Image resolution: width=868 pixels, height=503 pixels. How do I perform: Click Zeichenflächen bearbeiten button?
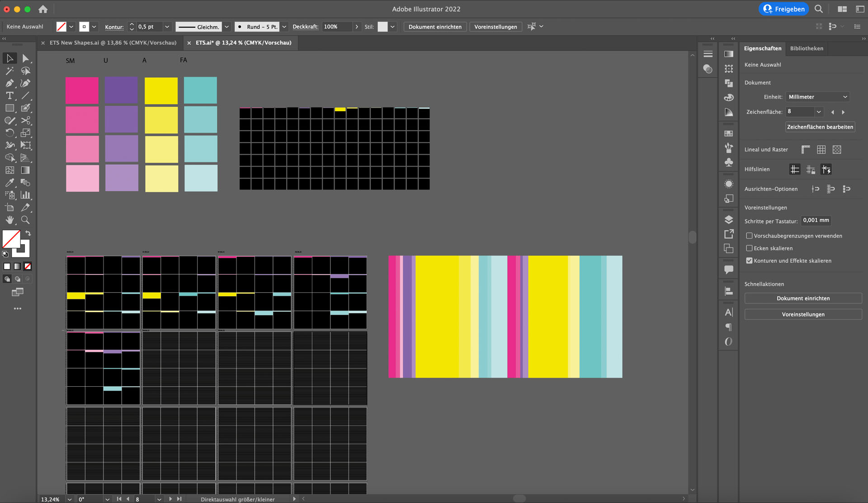click(820, 127)
